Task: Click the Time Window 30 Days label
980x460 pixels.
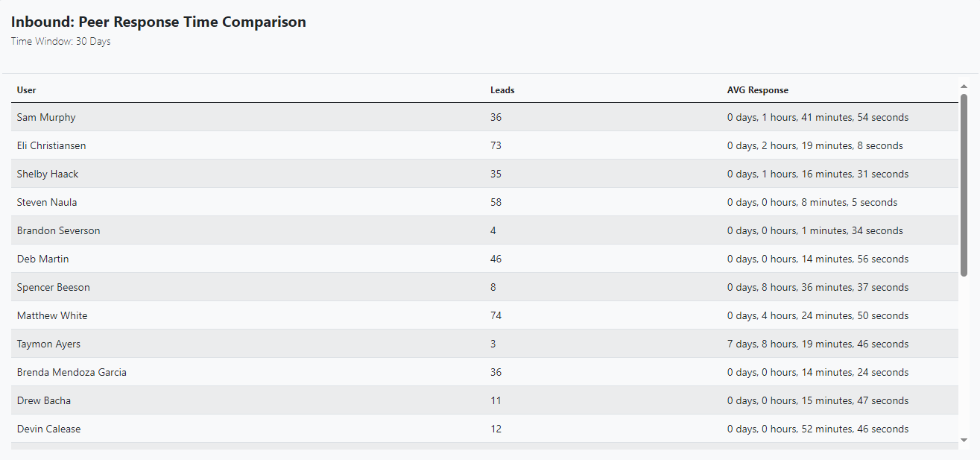Action: (x=60, y=42)
